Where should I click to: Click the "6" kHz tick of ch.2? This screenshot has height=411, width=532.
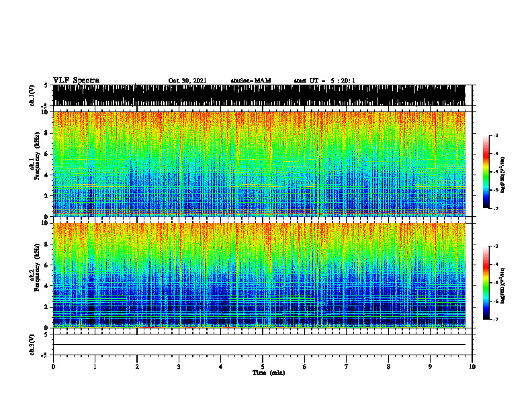click(47, 265)
